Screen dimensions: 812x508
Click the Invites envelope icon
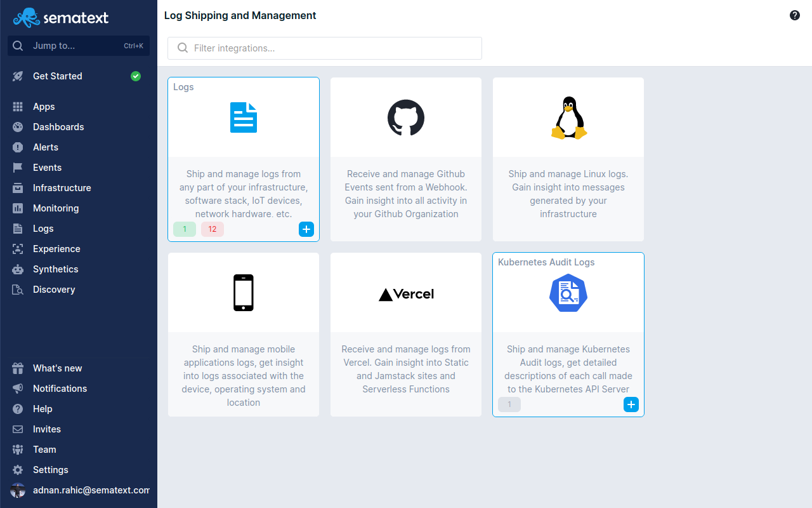coord(18,429)
